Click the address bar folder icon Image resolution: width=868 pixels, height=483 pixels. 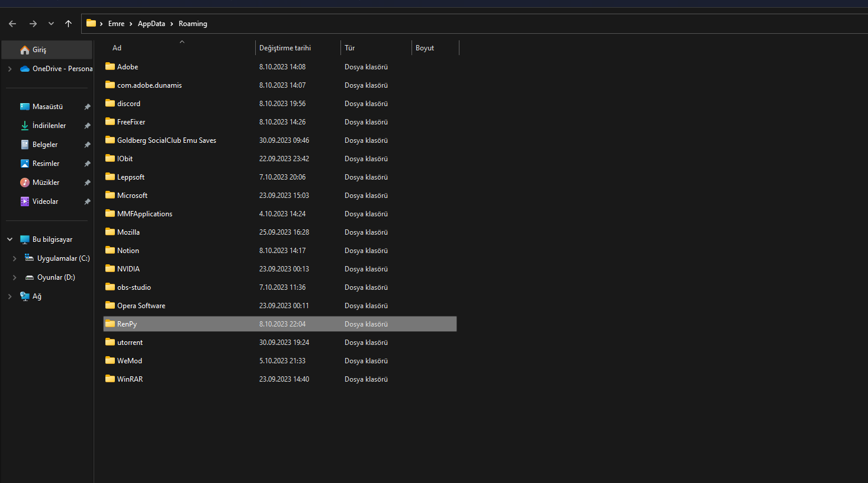(x=91, y=23)
